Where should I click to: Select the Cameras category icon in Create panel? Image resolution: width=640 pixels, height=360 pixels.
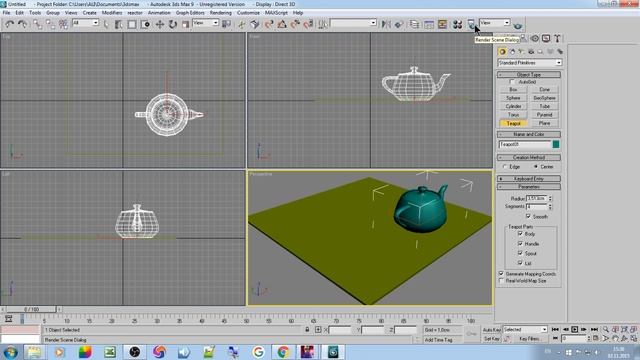531,51
